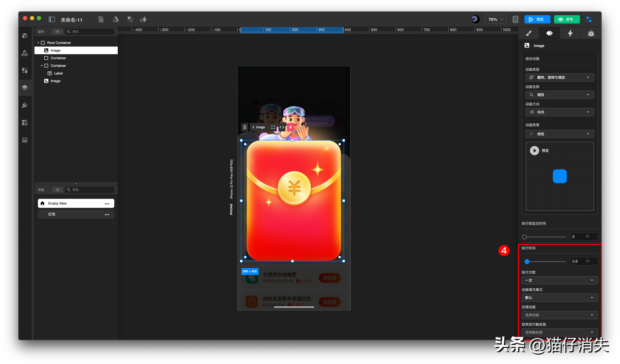Open the 动画填充模式 默认 dropdown
Screen dimensions: 620x364
point(560,298)
